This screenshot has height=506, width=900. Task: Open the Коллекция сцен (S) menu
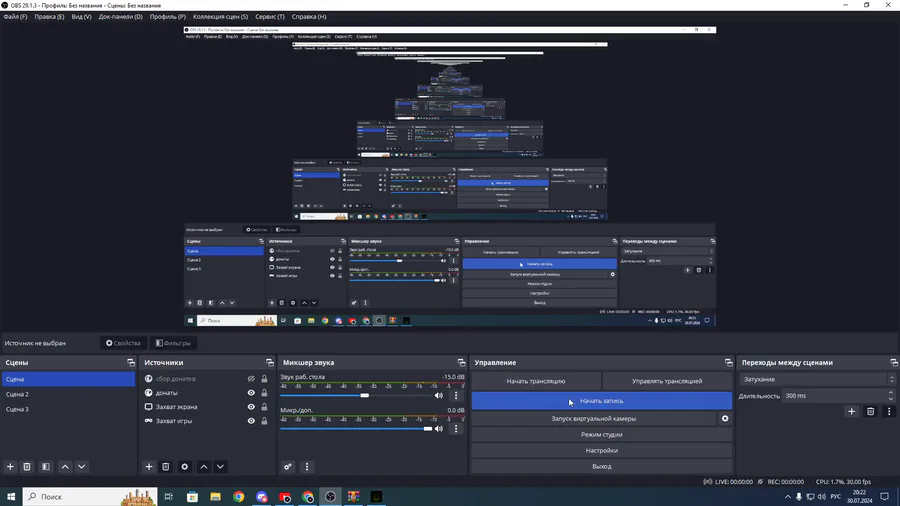220,17
